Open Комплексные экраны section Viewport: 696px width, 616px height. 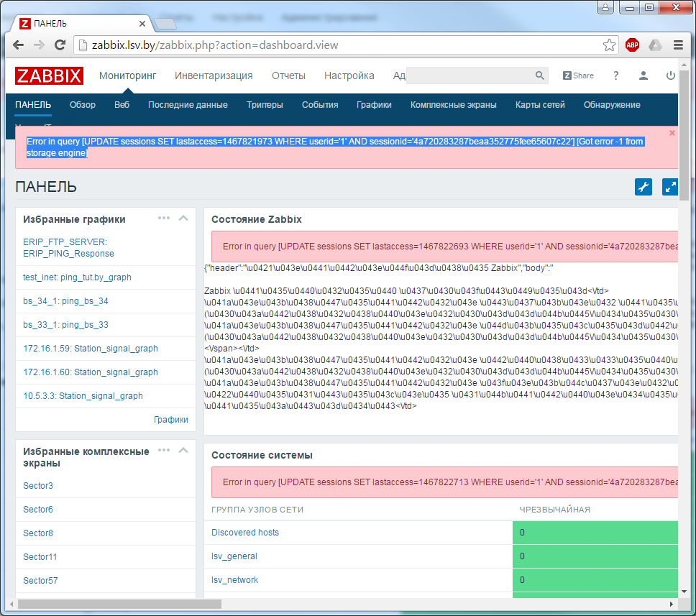[x=453, y=105]
